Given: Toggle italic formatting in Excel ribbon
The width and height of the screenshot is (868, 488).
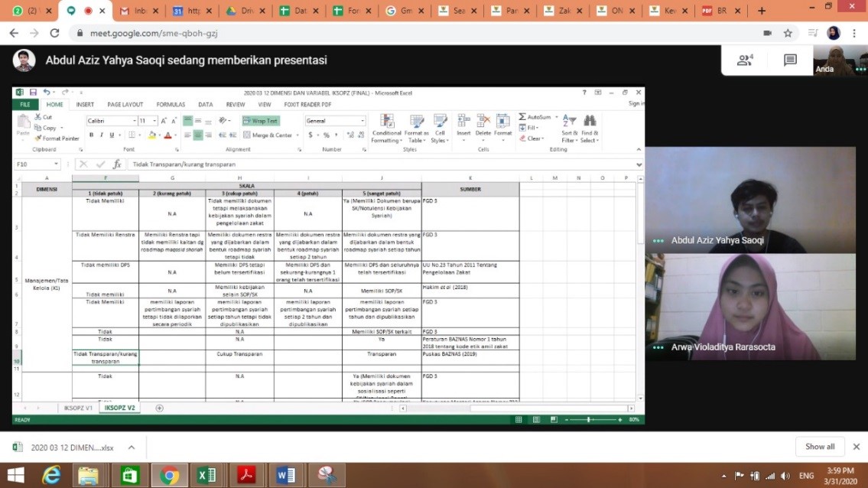Looking at the screenshot, I should (x=102, y=135).
